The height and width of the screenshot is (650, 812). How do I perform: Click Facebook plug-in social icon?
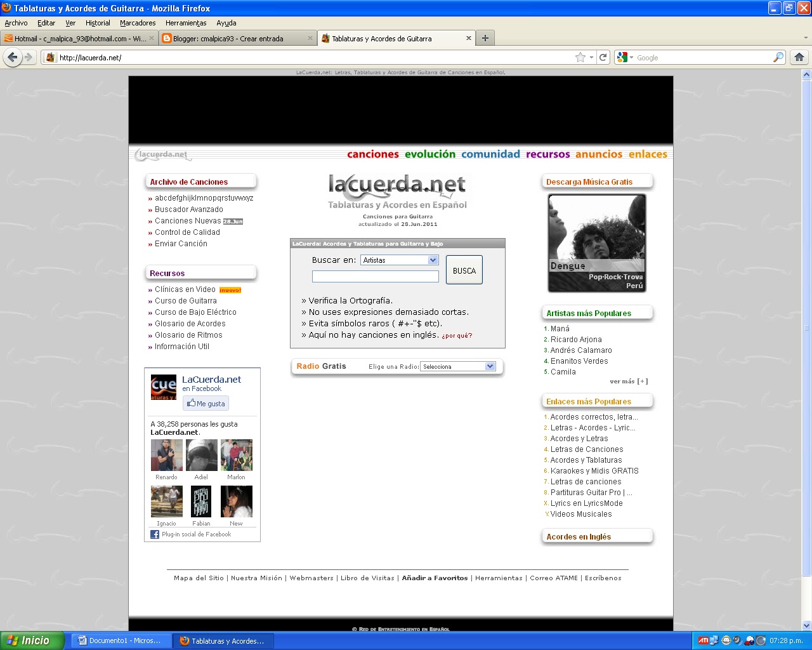[155, 534]
